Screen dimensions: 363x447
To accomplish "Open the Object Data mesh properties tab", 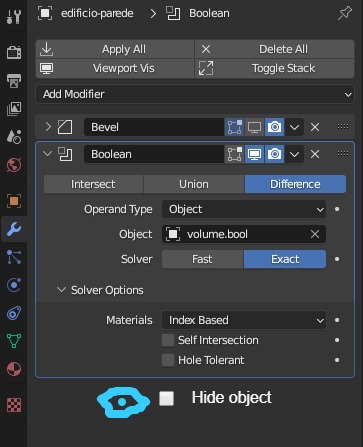I will 14,341.
